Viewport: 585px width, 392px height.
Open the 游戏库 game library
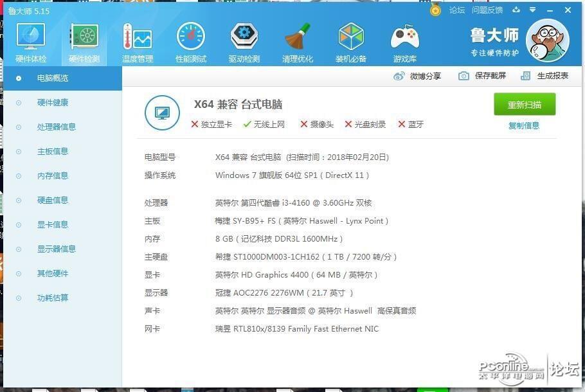tap(405, 43)
